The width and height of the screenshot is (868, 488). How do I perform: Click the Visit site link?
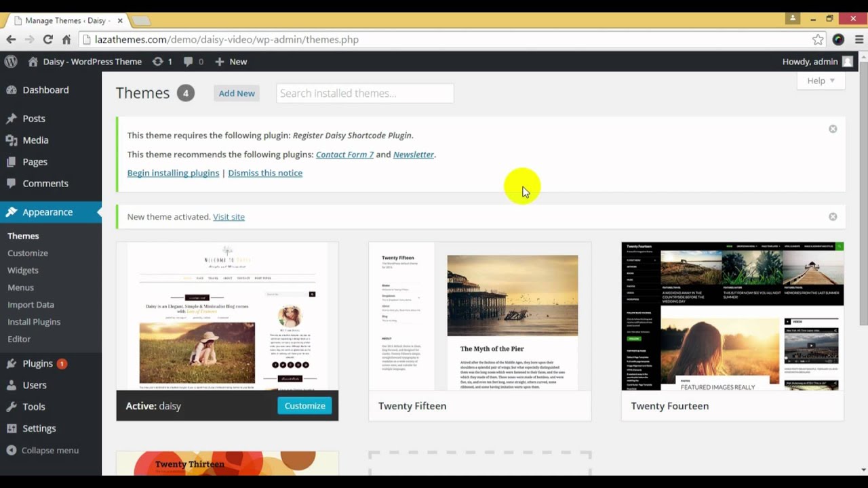pos(229,217)
